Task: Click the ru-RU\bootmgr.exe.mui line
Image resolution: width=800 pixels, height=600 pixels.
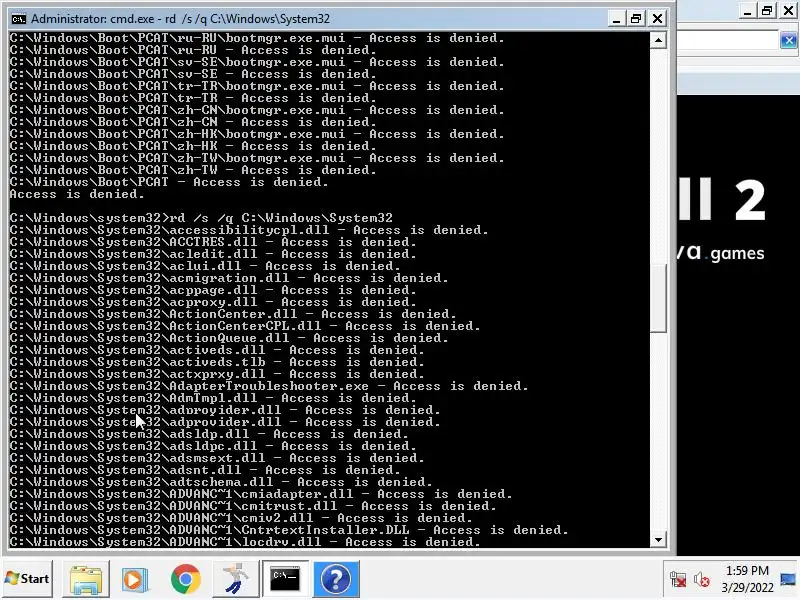Action: click(x=257, y=38)
